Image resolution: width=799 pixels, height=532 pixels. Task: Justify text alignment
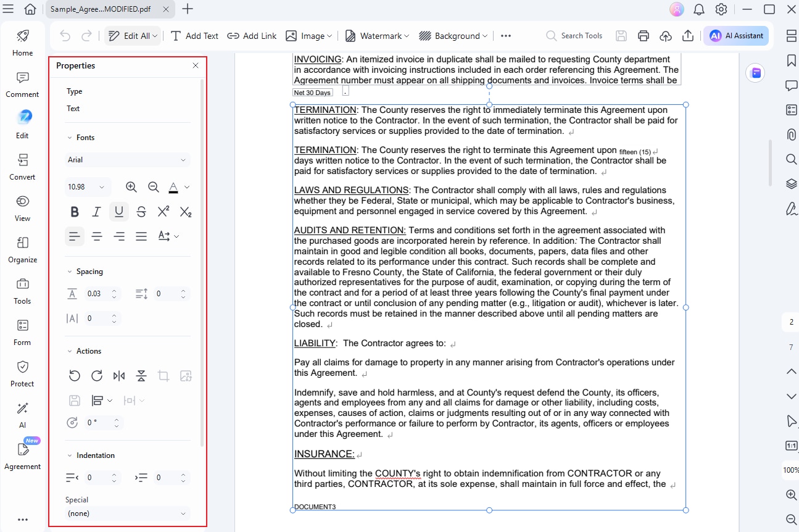141,236
